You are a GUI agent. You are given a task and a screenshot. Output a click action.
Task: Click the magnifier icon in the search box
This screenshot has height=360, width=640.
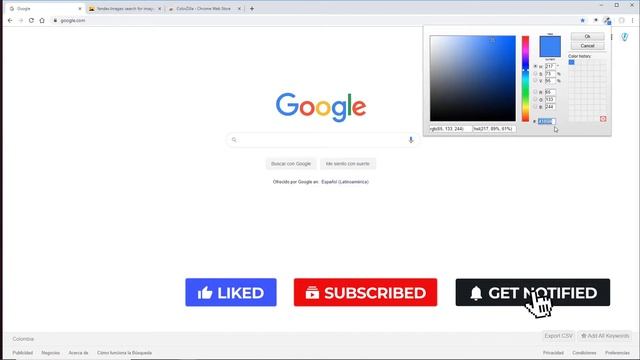234,140
